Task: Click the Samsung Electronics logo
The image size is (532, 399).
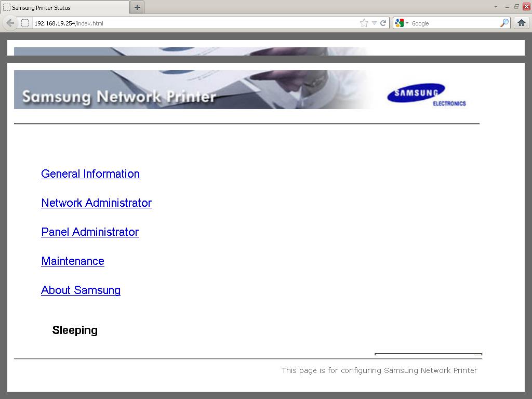Action: pos(427,95)
